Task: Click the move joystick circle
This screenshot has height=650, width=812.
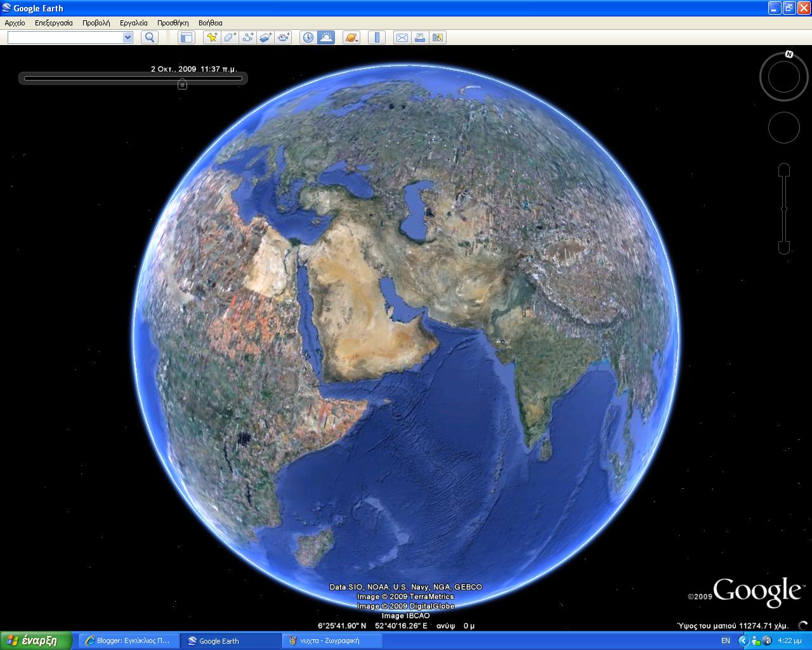Action: tap(784, 128)
